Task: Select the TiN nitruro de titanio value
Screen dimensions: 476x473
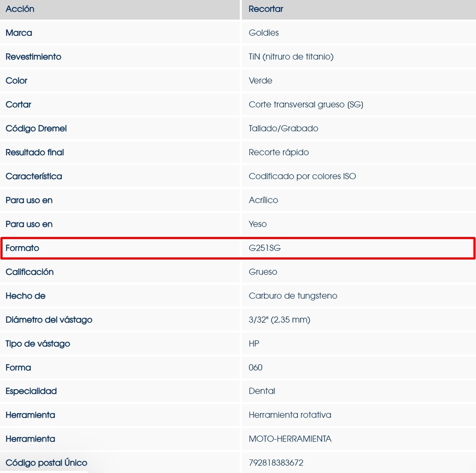Action: pyautogui.click(x=291, y=57)
